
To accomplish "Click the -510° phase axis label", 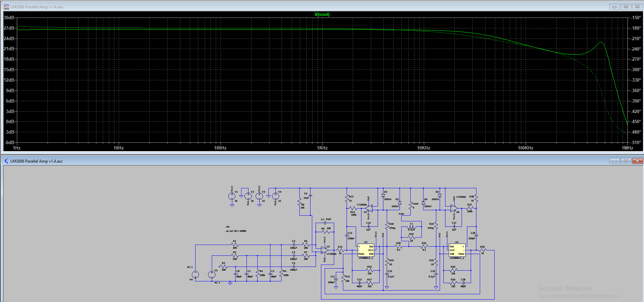I will coord(636,142).
